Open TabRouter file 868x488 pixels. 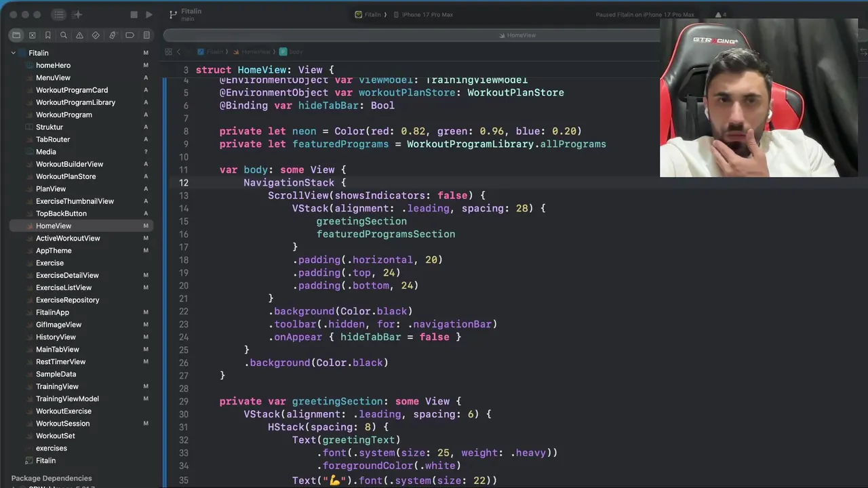pyautogui.click(x=53, y=139)
